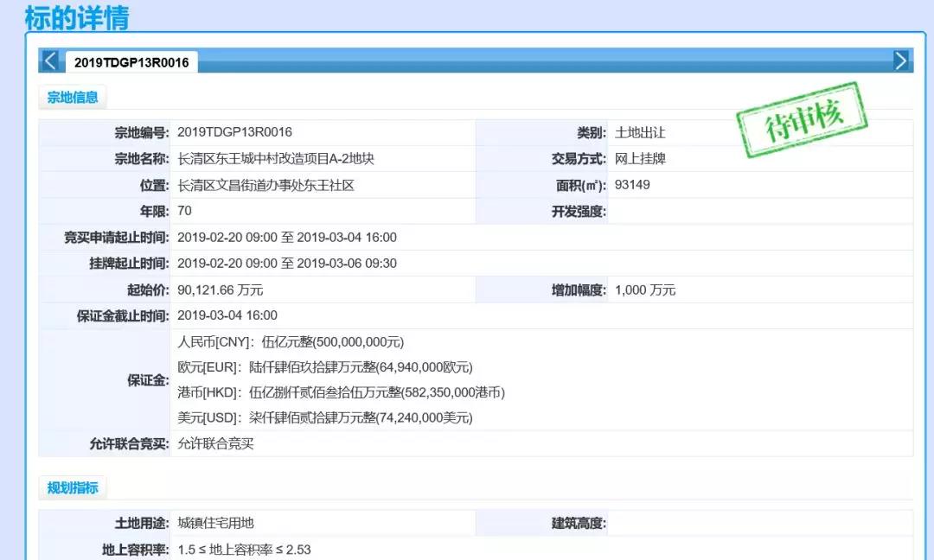Click the 标的详情 page title
Viewport: 934px width, 560px height.
[77, 17]
